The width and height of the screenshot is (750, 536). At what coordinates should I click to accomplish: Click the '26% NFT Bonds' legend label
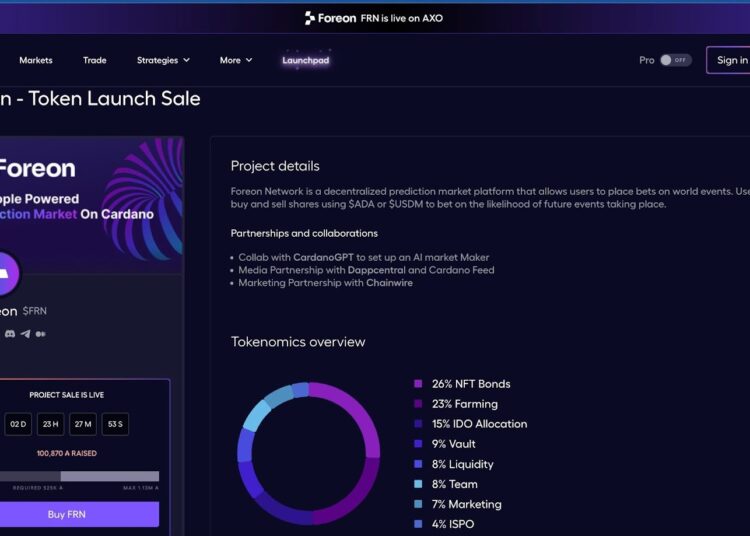471,384
